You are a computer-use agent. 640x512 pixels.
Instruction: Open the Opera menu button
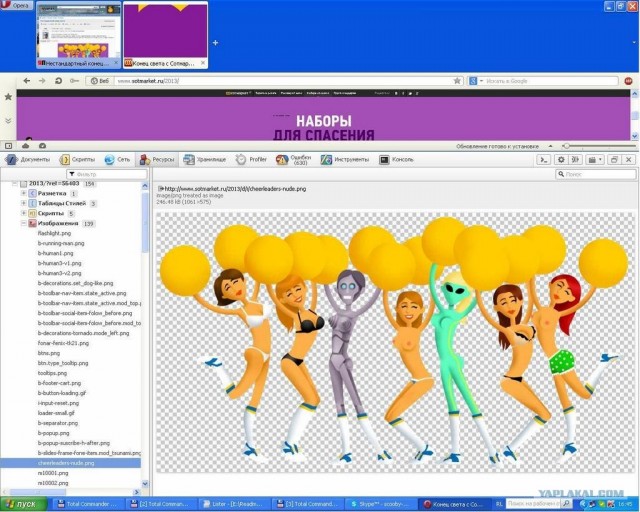coord(17,6)
